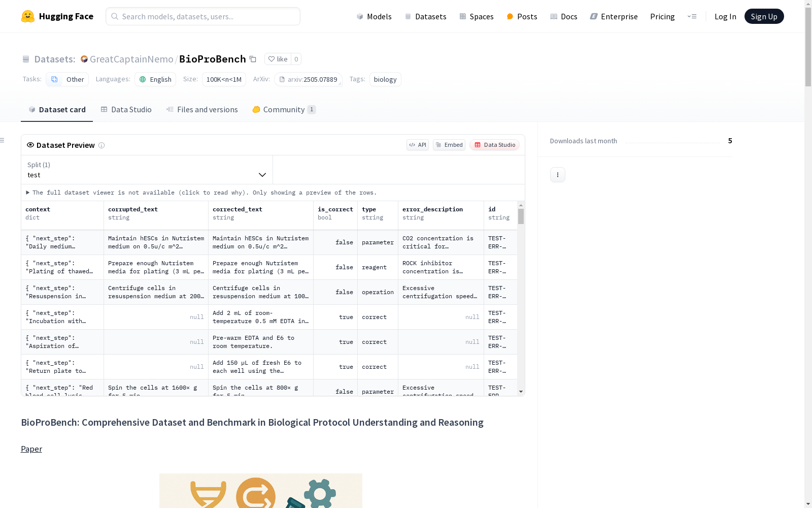812x508 pixels.
Task: Switch to Files and versions tab
Action: 202,109
